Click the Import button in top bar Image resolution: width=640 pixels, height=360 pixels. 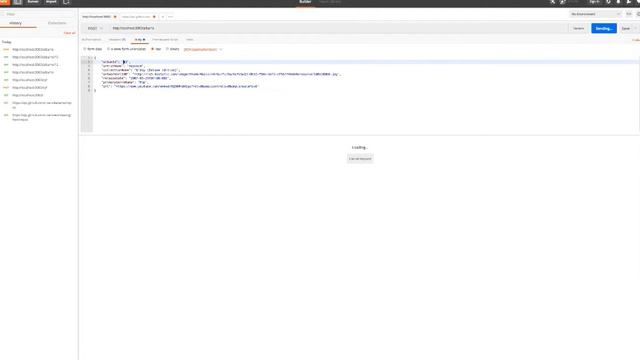click(x=51, y=2)
